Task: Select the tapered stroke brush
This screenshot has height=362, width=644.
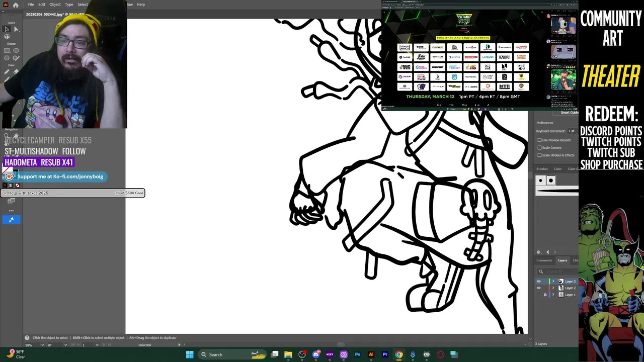Action: [x=557, y=191]
